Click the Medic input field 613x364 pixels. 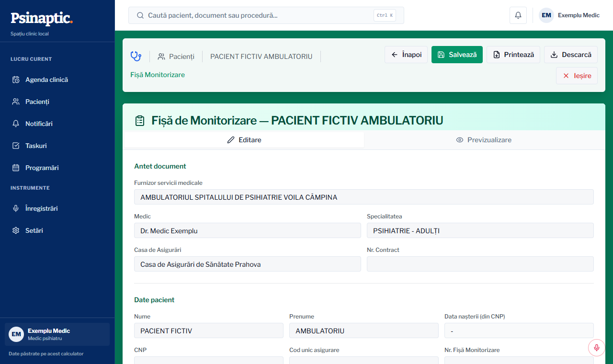[248, 230]
